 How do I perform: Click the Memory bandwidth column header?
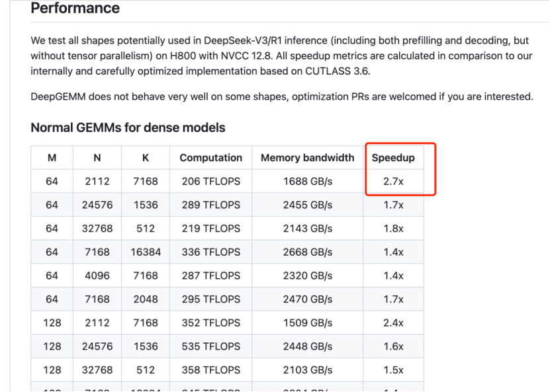click(x=307, y=158)
